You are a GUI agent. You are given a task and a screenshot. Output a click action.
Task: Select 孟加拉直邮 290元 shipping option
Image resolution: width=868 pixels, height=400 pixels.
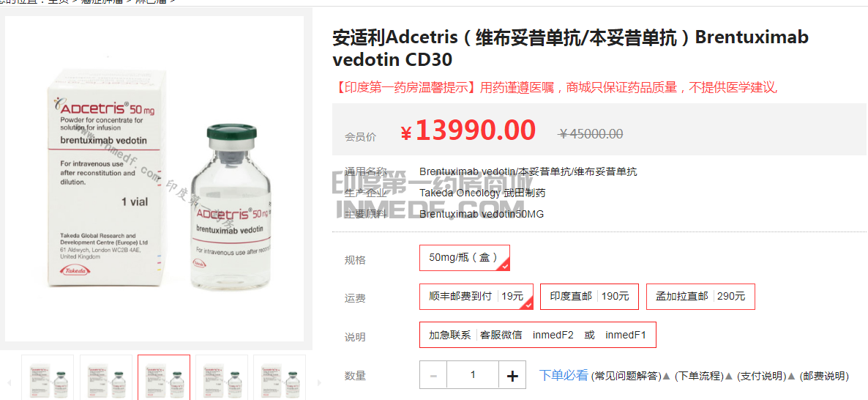(x=700, y=297)
